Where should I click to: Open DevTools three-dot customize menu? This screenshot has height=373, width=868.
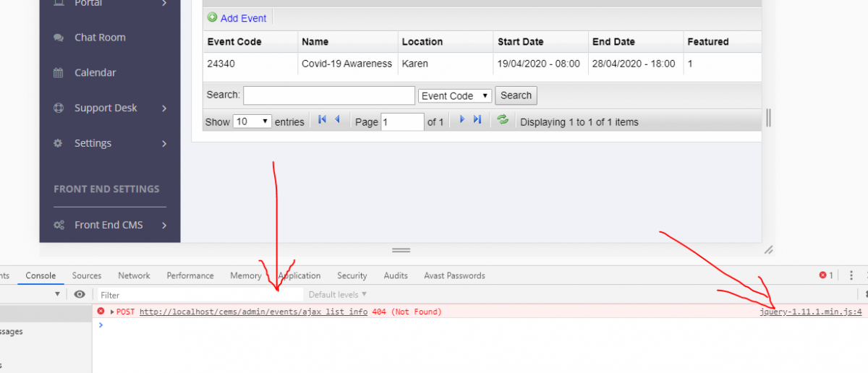click(x=851, y=275)
